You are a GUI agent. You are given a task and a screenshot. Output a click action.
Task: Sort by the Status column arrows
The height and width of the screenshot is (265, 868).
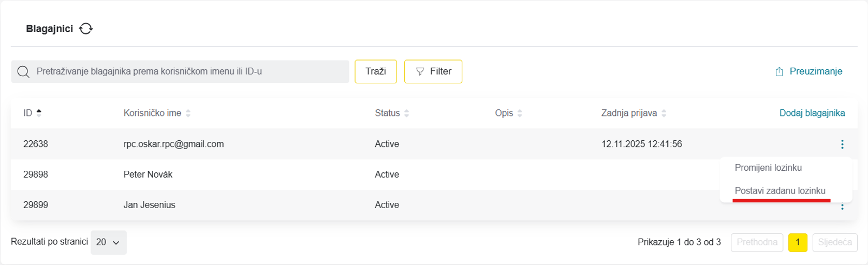pyautogui.click(x=406, y=113)
